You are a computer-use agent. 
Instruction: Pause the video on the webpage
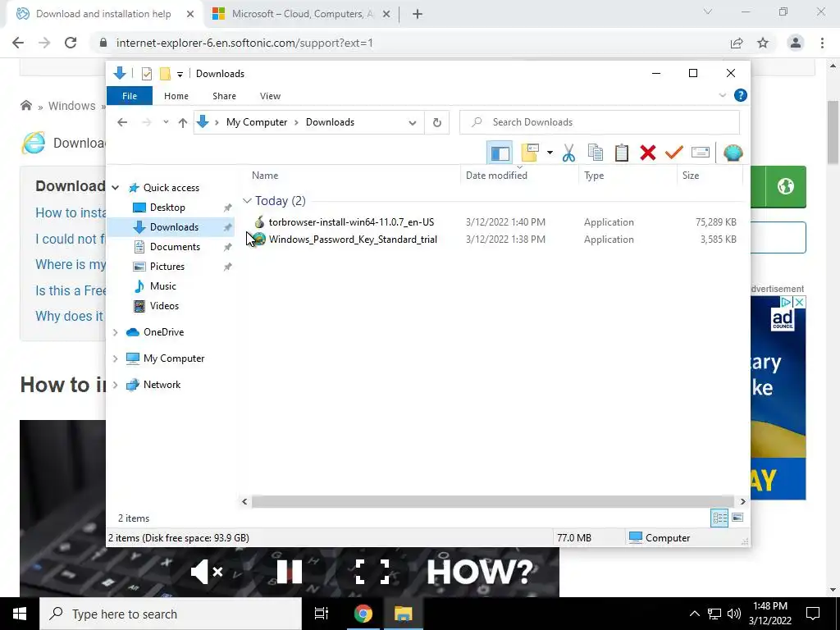(290, 572)
